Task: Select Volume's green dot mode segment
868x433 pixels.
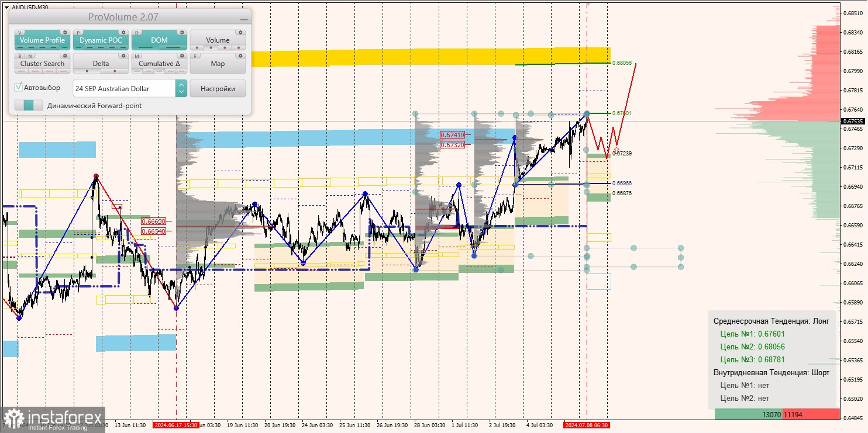Action: click(x=211, y=48)
